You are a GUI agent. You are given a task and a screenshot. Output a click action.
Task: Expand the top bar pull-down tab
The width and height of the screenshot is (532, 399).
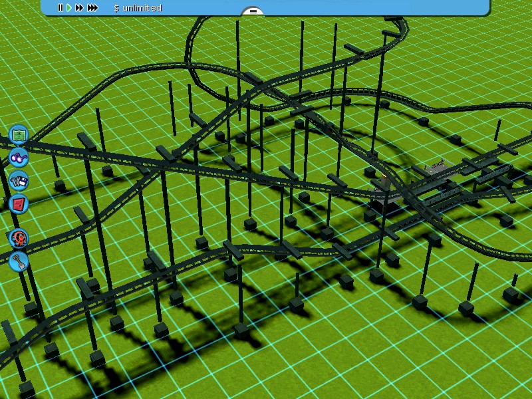tap(253, 11)
